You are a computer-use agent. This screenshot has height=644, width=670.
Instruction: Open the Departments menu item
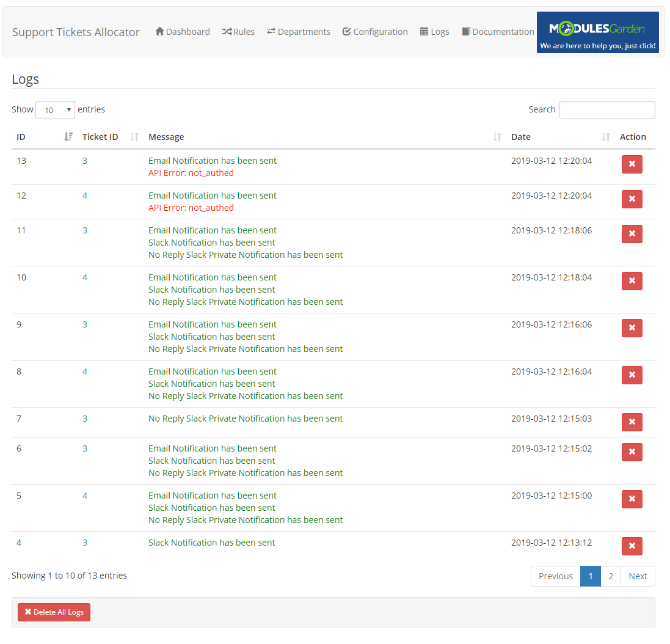pyautogui.click(x=298, y=32)
